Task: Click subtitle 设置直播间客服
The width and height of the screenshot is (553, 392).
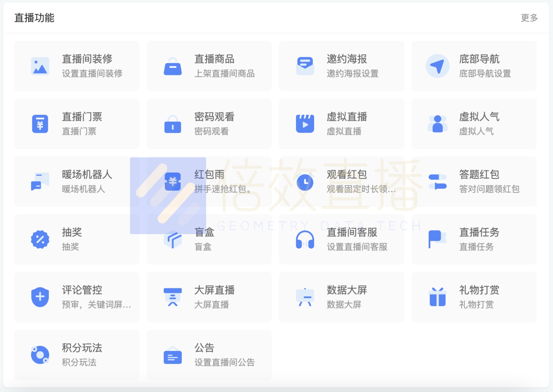Action: (357, 247)
